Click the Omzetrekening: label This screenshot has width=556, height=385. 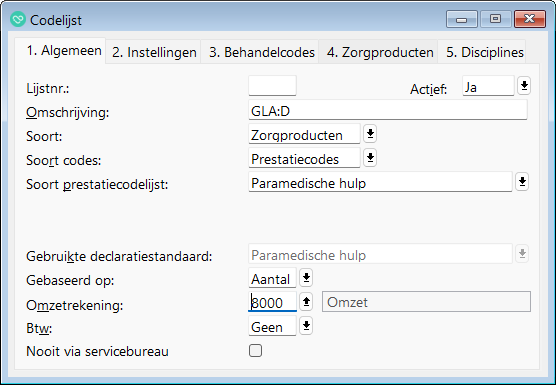pyautogui.click(x=75, y=305)
